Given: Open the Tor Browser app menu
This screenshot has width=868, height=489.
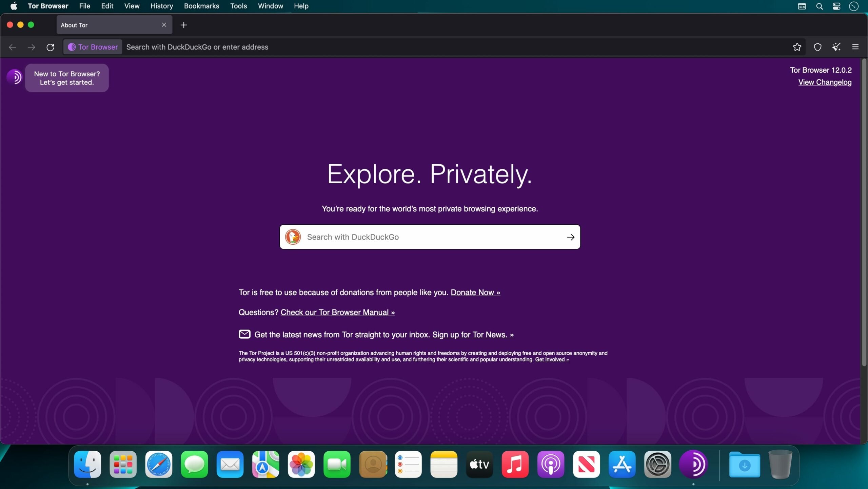Looking at the screenshot, I should coord(48,6).
